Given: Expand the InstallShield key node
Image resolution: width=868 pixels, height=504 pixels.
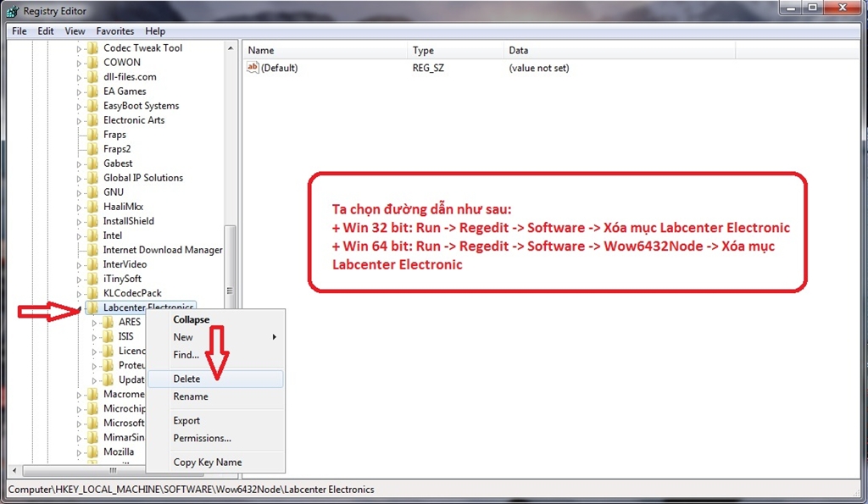Looking at the screenshot, I should [x=80, y=221].
